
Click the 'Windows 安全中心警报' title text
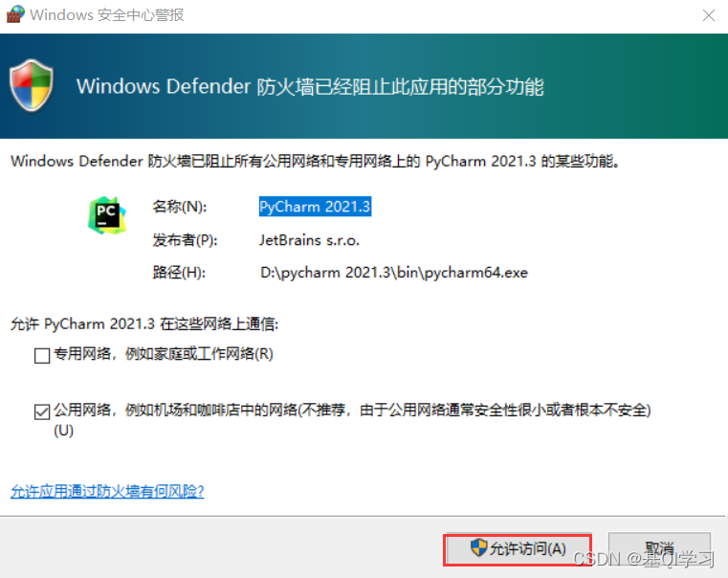[x=107, y=15]
